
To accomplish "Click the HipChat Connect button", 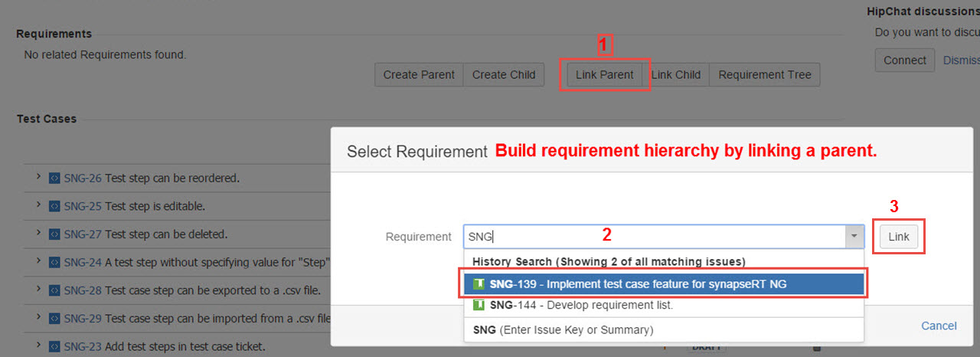I will click(904, 61).
